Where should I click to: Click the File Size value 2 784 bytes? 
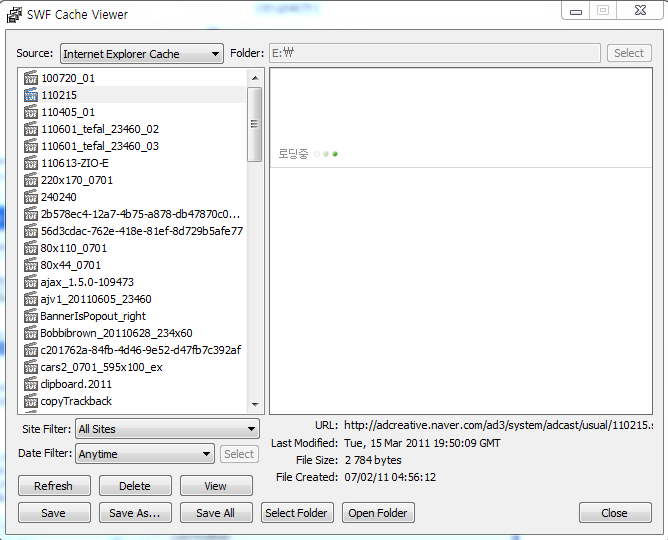coord(373,460)
